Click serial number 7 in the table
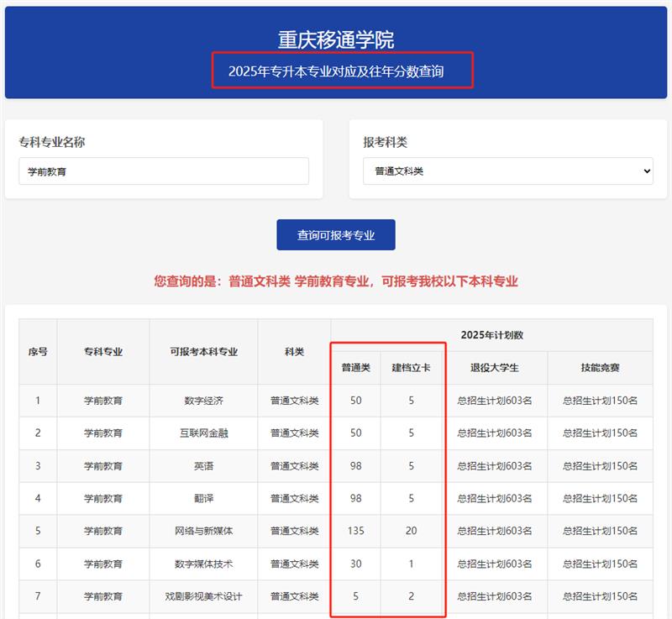This screenshot has height=619, width=672. click(38, 596)
